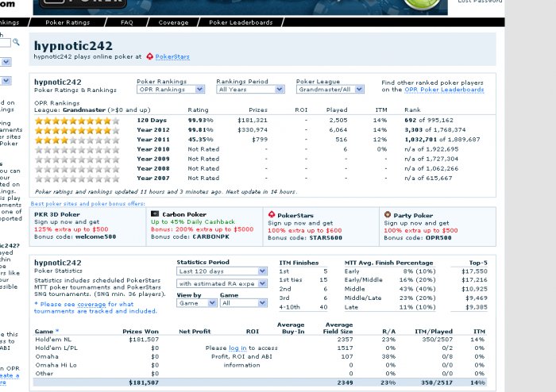556x392 pixels.
Task: Click the PKR 3D Poker offer title
Action: point(57,214)
